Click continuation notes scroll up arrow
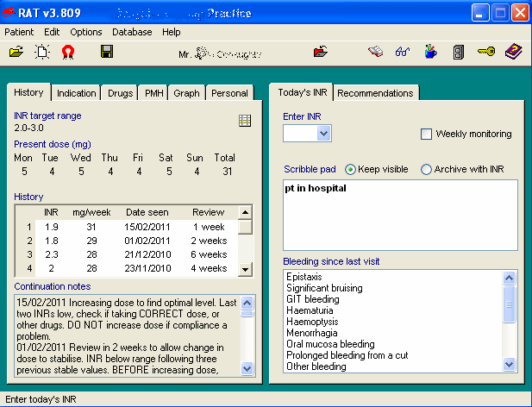Image resolution: width=532 pixels, height=407 pixels. point(247,303)
